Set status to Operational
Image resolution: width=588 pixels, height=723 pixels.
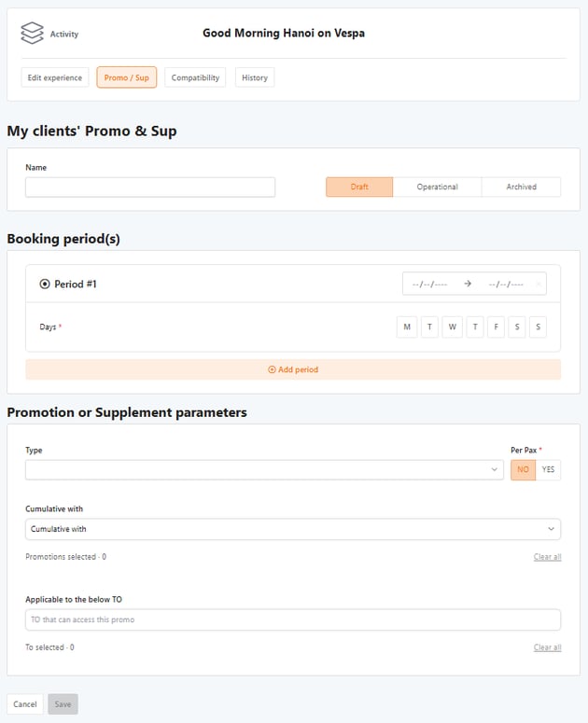437,187
